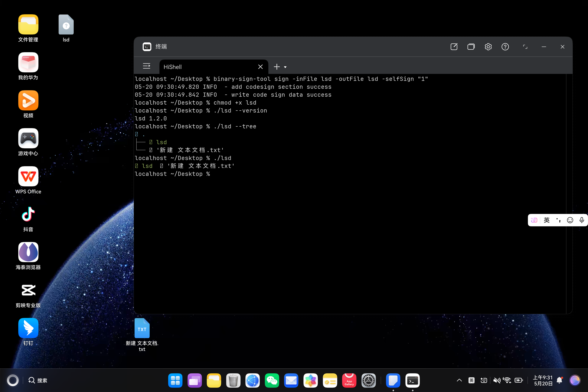This screenshot has height=392, width=588.
Task: Switch to the HiShell tab
Action: click(x=214, y=67)
